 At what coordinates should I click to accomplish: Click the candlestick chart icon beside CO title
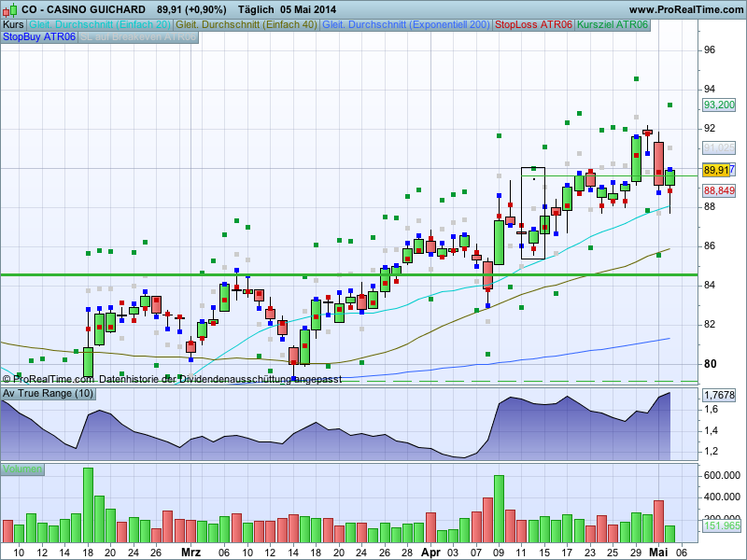(x=10, y=9)
